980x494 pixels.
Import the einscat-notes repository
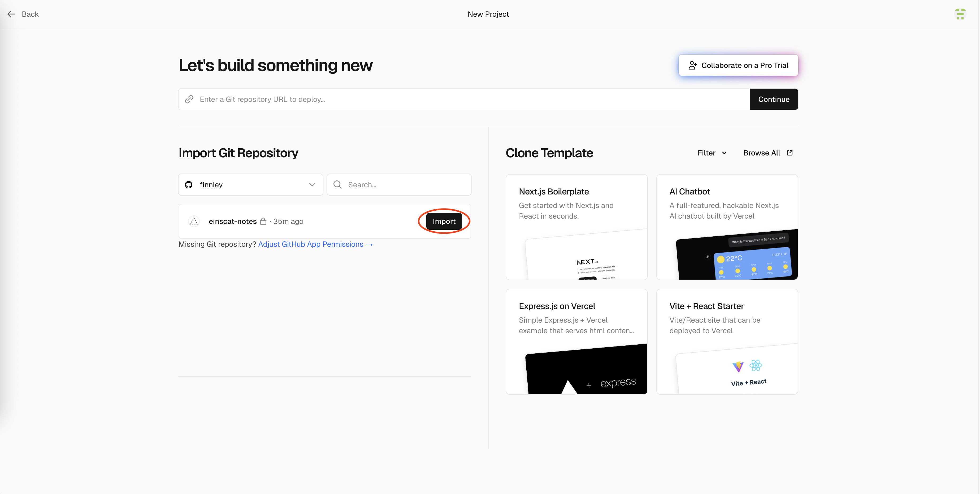coord(444,221)
